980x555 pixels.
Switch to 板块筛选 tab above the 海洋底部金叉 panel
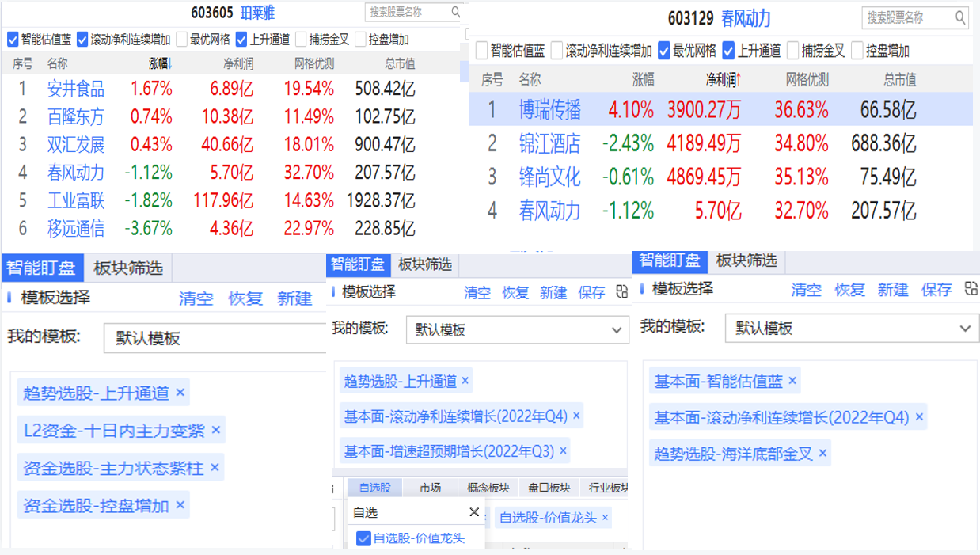coord(746,260)
